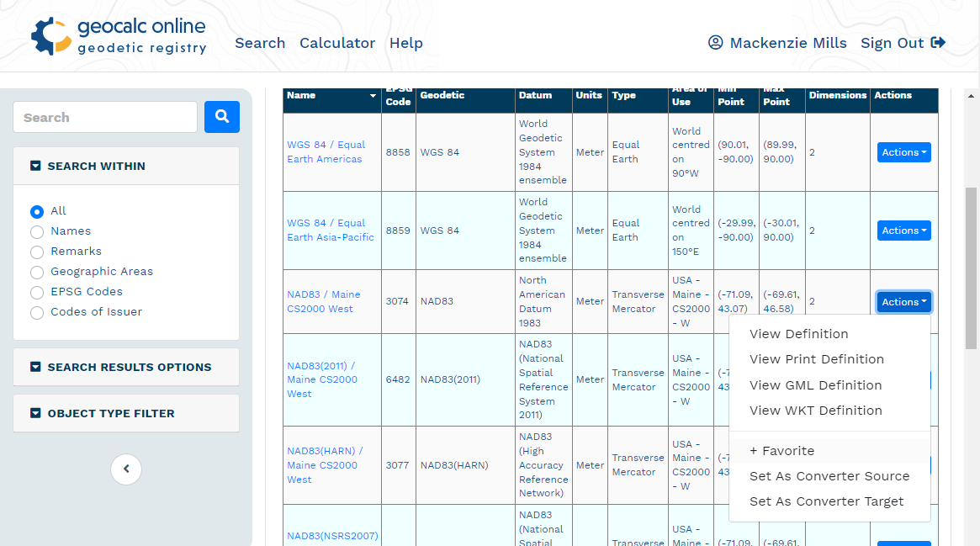
Task: Choose Set As Converter Target
Action: [x=826, y=501]
